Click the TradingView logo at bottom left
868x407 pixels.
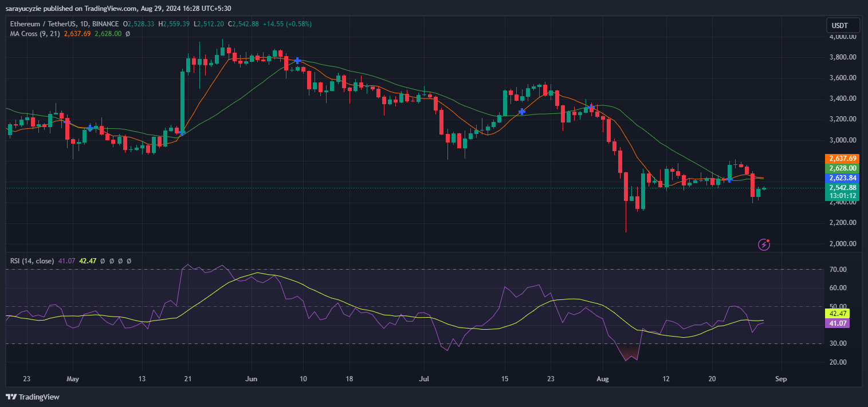tap(33, 397)
